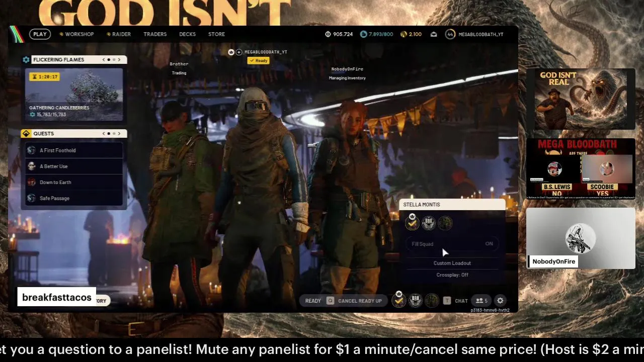The image size is (644, 362).
Task: Choose the green emblem in Stella Montis panel
Action: tap(445, 223)
